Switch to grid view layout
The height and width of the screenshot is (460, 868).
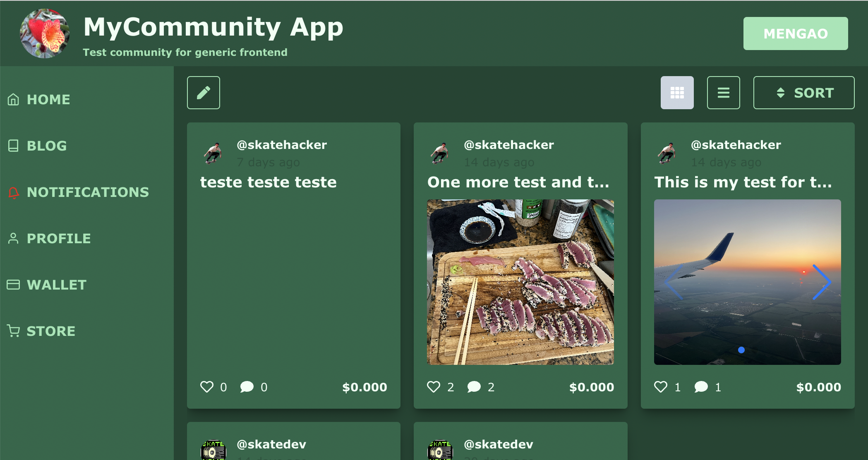(677, 93)
